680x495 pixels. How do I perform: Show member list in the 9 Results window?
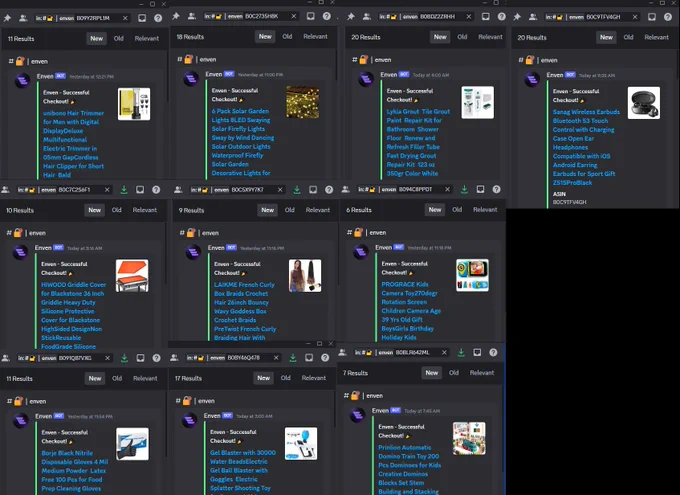(178, 190)
